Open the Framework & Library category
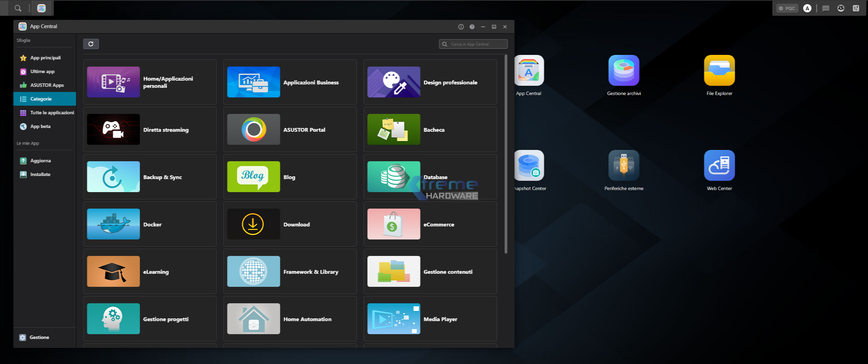This screenshot has height=364, width=868. point(290,271)
